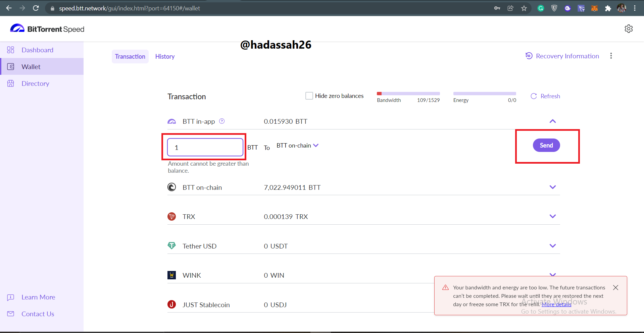Open the Chrome three-dot menu
The width and height of the screenshot is (644, 333).
coord(635,8)
